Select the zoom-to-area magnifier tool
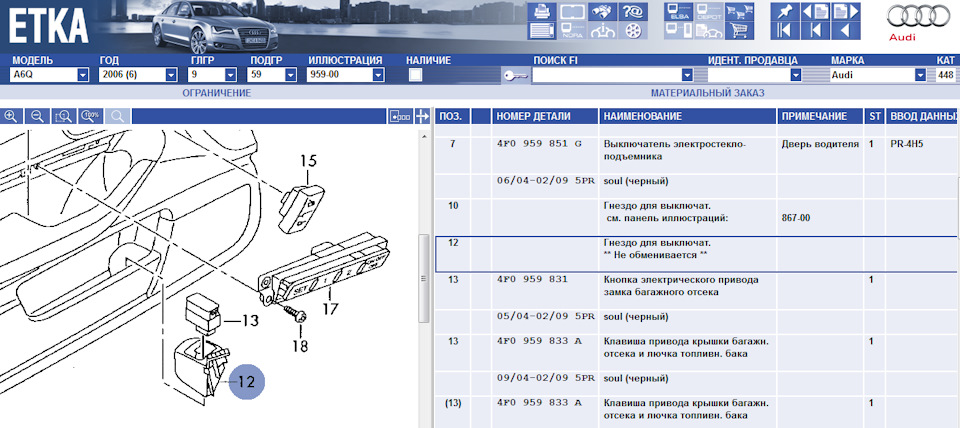Image resolution: width=960 pixels, height=428 pixels. pyautogui.click(x=64, y=116)
